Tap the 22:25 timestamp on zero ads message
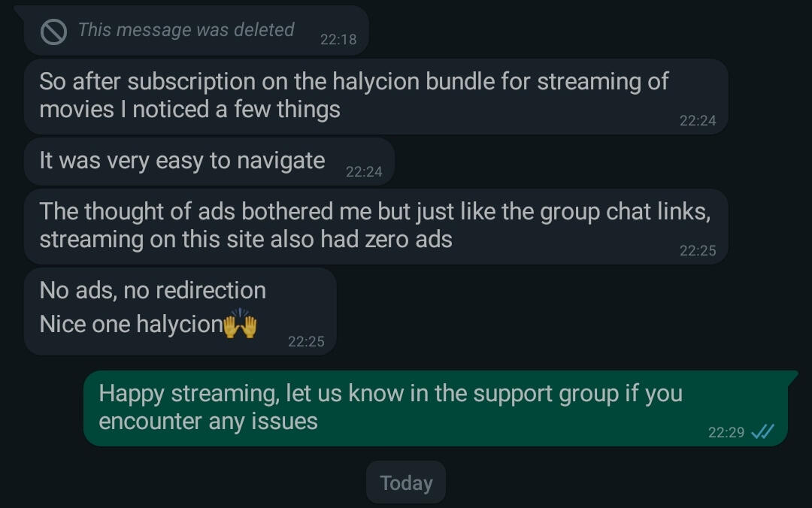The width and height of the screenshot is (812, 508). tap(698, 251)
